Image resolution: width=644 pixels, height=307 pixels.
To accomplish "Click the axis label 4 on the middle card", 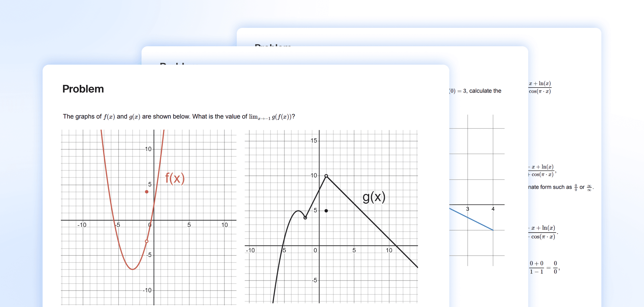I will tap(493, 209).
